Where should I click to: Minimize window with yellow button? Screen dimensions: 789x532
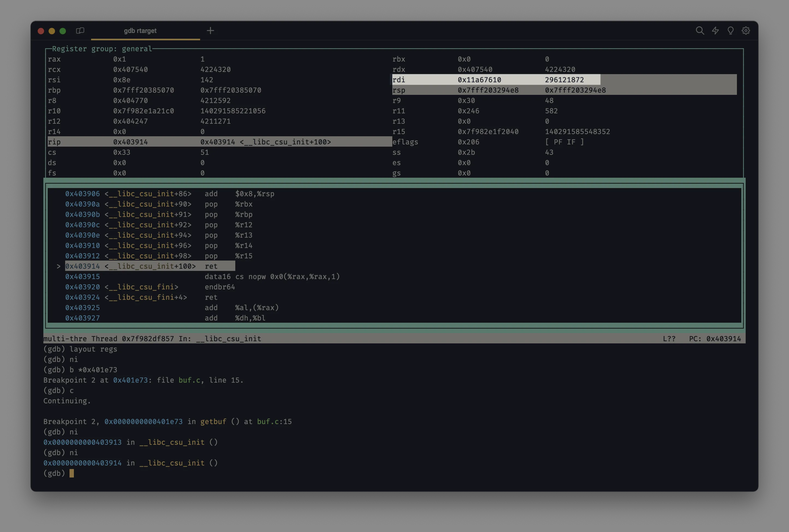click(52, 31)
